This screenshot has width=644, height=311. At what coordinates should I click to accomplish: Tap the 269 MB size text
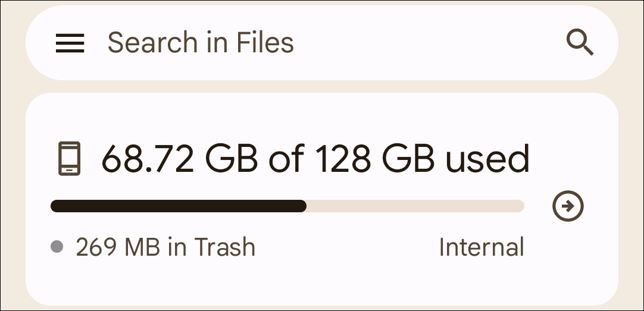(118, 247)
